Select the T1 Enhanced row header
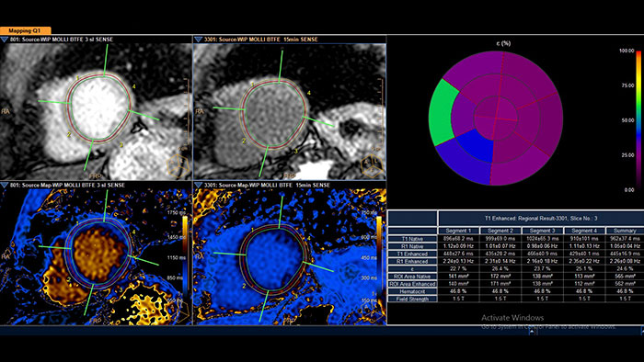644x362 pixels. coord(412,254)
